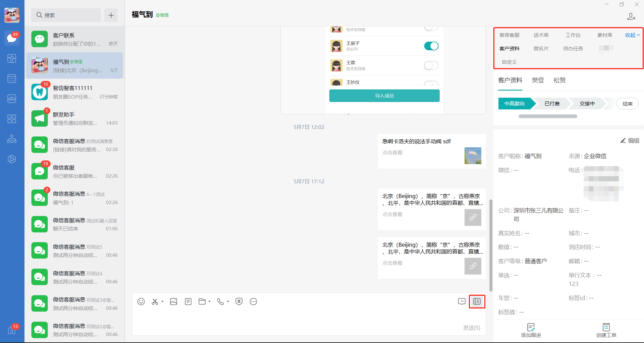Open the 待办任务 tab
Viewport: 644px width, 343px height.
(573, 48)
